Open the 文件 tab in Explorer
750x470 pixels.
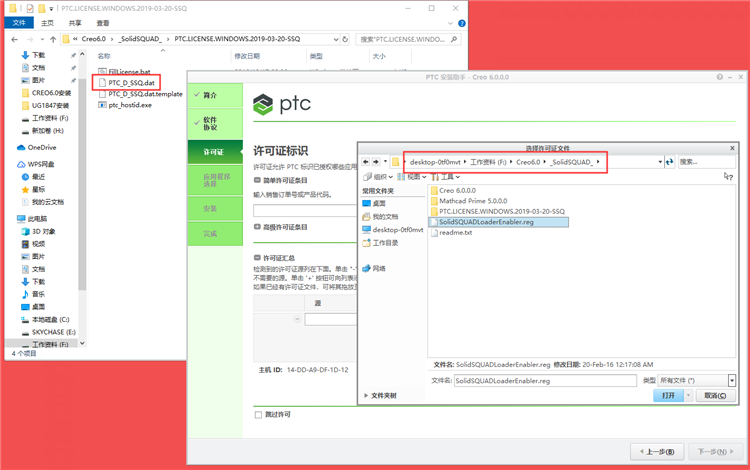[19, 23]
